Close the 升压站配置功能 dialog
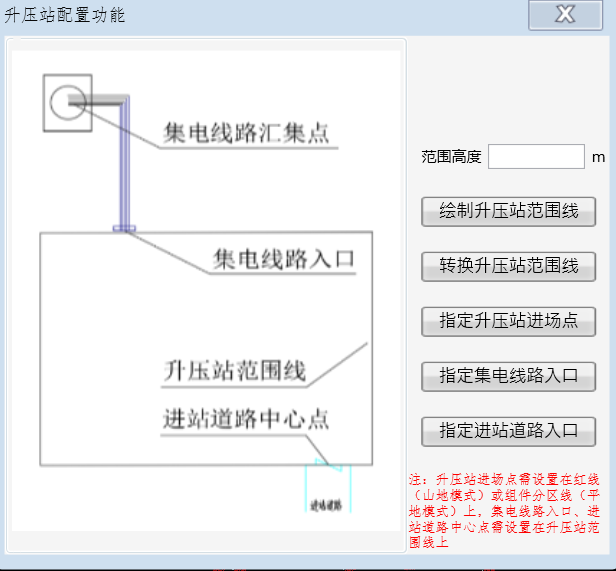Image resolution: width=616 pixels, height=571 pixels. click(x=565, y=14)
